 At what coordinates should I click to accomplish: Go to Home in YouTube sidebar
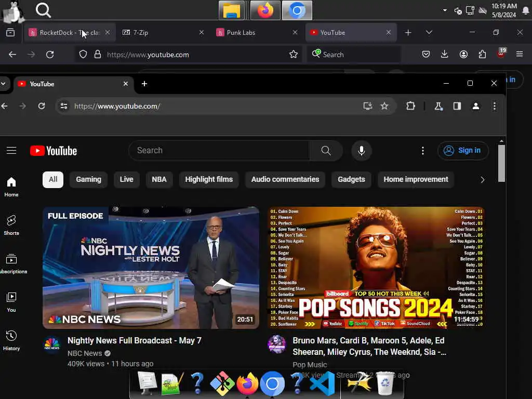11,187
